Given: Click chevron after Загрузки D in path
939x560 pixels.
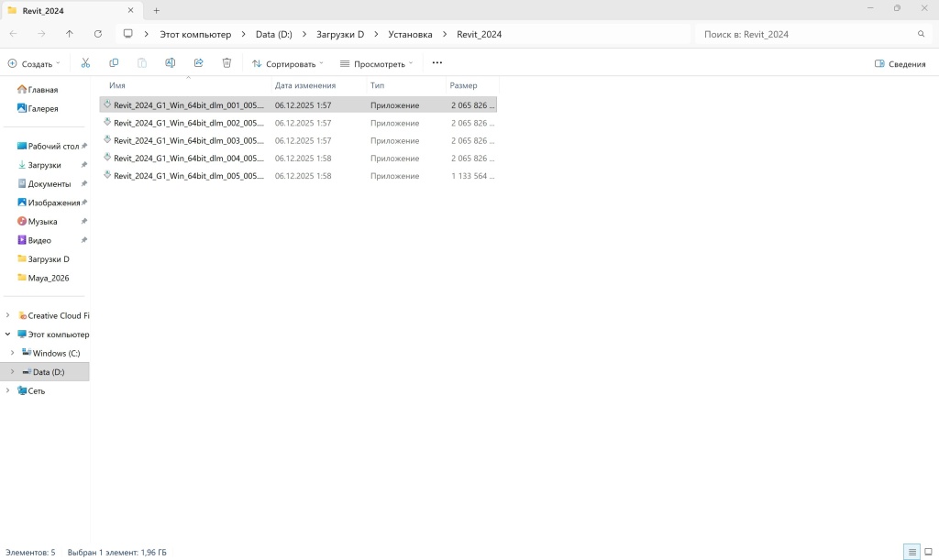Looking at the screenshot, I should (x=376, y=34).
